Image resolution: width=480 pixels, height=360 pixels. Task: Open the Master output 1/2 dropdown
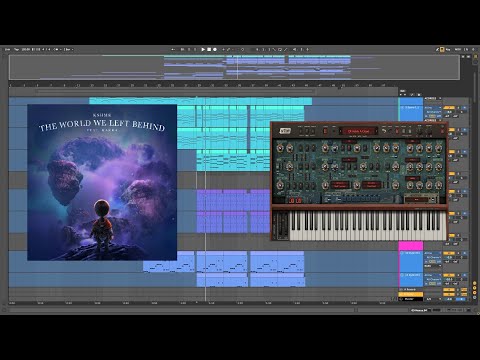pyautogui.click(x=433, y=299)
